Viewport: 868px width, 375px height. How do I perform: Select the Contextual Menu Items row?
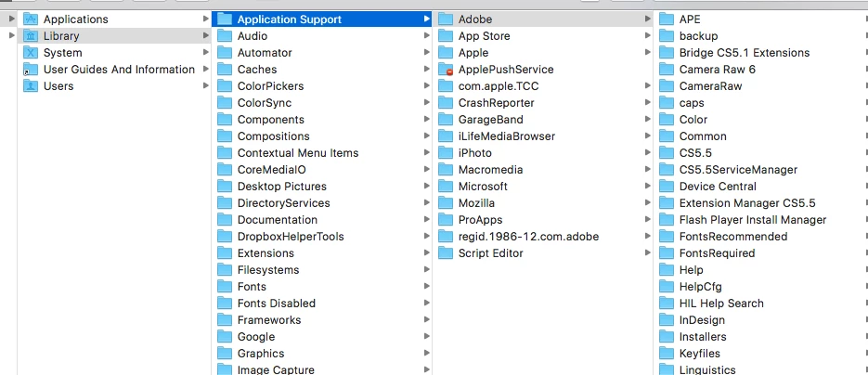(x=322, y=153)
